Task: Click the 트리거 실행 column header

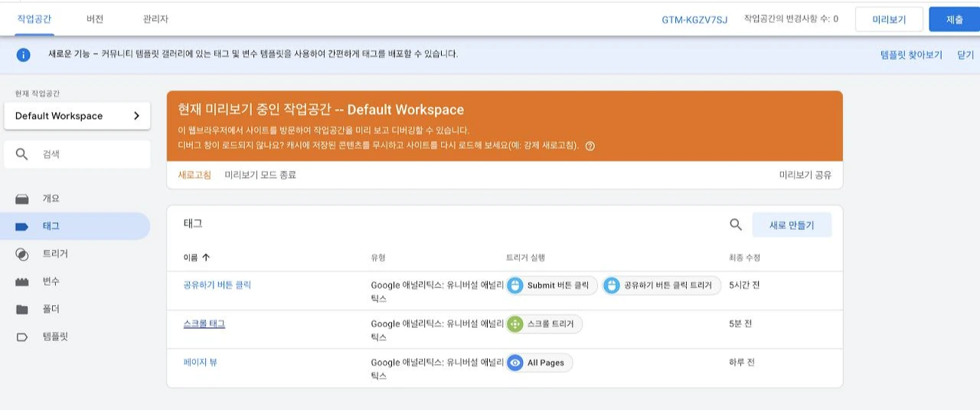Action: pos(525,257)
